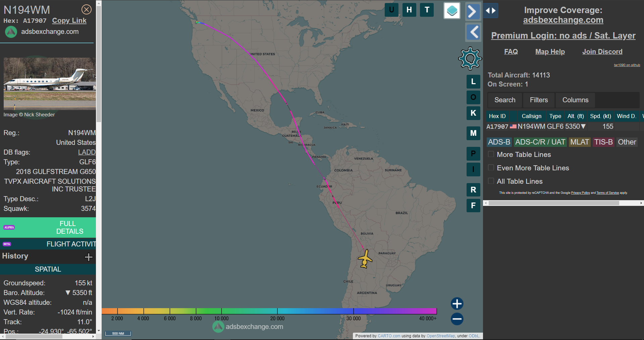
Task: Click the Copy Link link
Action: [x=69, y=20]
